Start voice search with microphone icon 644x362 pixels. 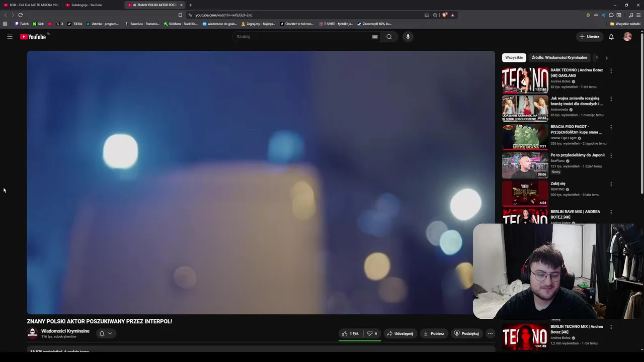[x=408, y=37]
